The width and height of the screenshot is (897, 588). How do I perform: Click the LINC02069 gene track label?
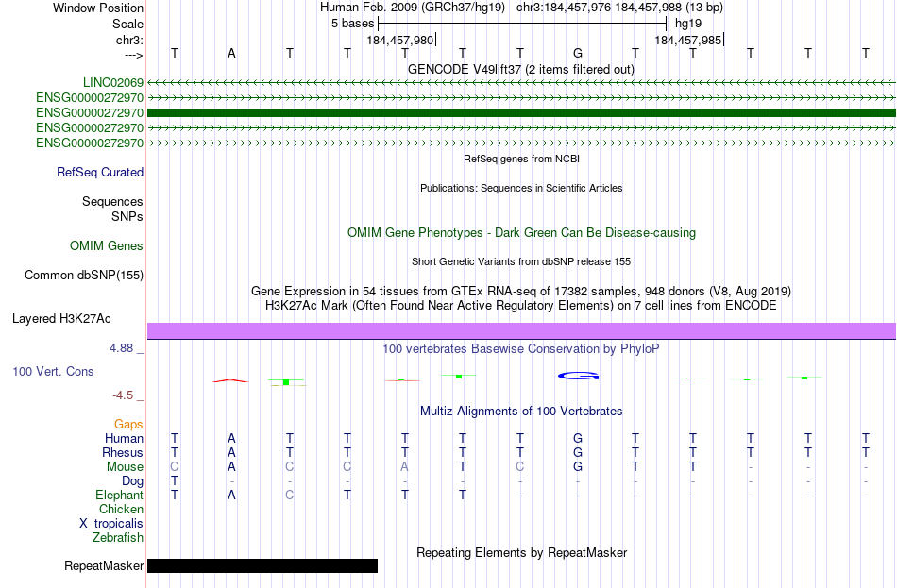click(112, 83)
